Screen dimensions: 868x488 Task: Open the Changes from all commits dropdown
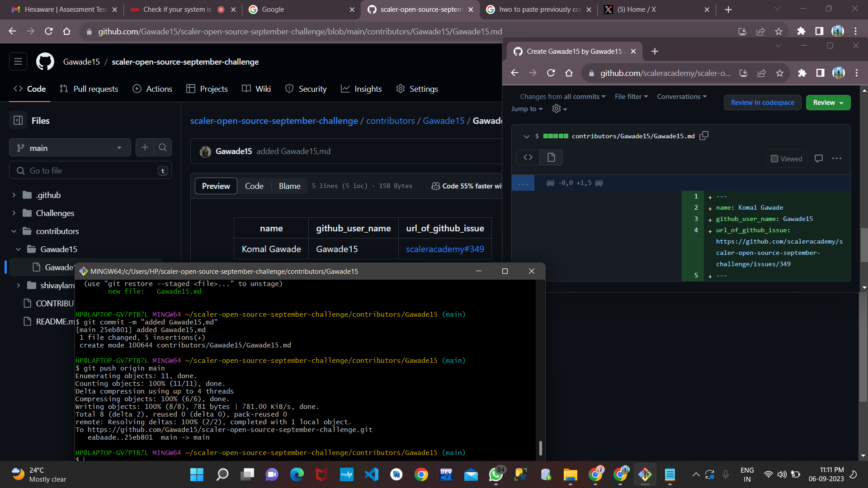[x=562, y=96]
